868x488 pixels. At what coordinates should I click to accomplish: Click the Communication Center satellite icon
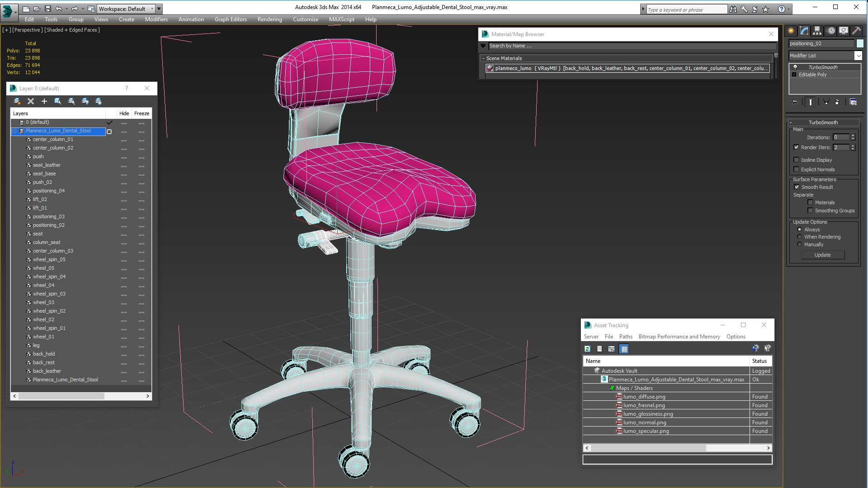(x=755, y=9)
